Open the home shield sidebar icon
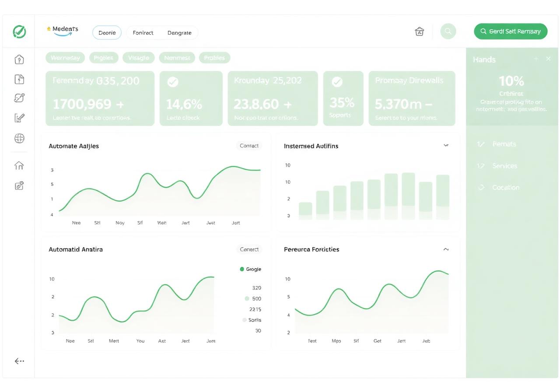The image size is (560, 392). [x=19, y=59]
